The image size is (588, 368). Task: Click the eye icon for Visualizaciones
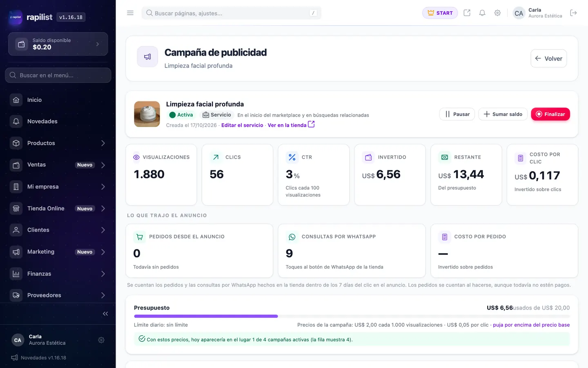[x=136, y=157]
